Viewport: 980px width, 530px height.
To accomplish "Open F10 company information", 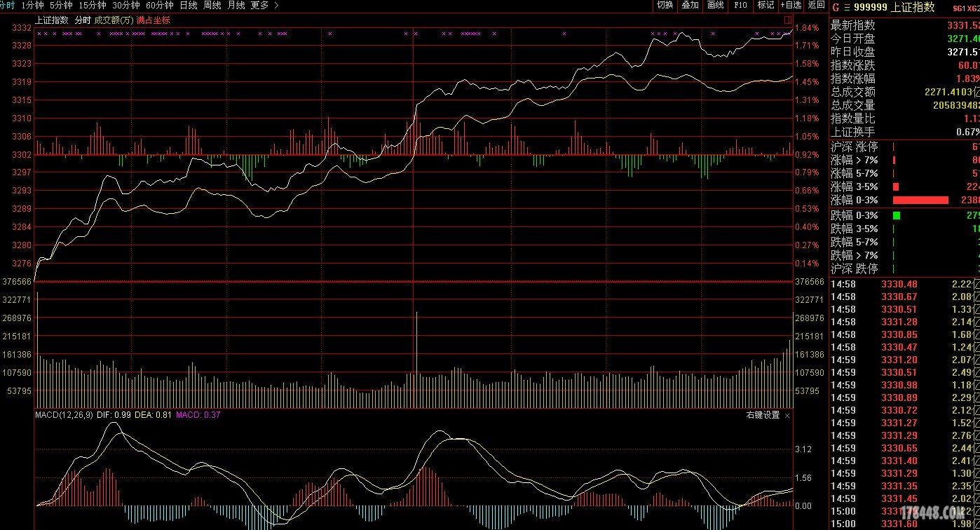I will click(x=740, y=5).
